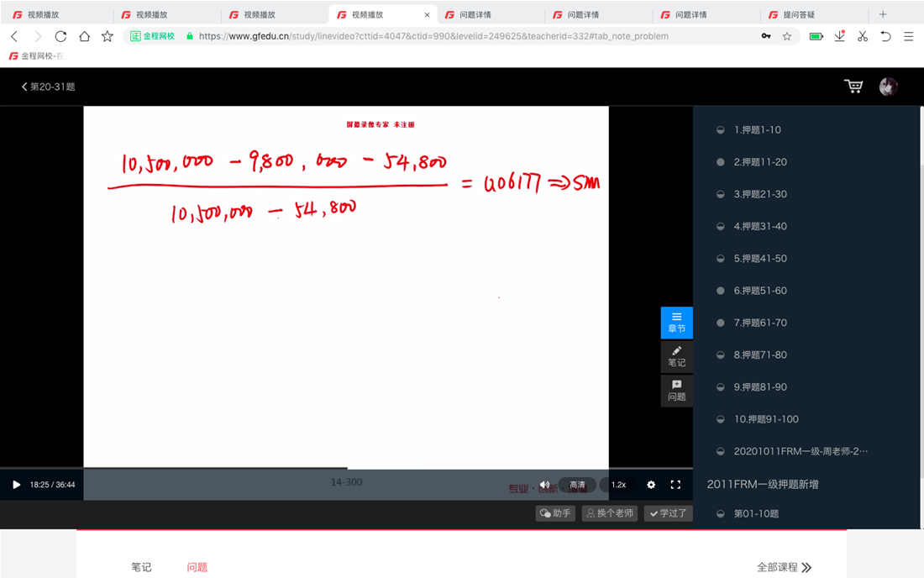Mark lesson as 学过了
Screen dimensions: 924x578
tap(669, 513)
